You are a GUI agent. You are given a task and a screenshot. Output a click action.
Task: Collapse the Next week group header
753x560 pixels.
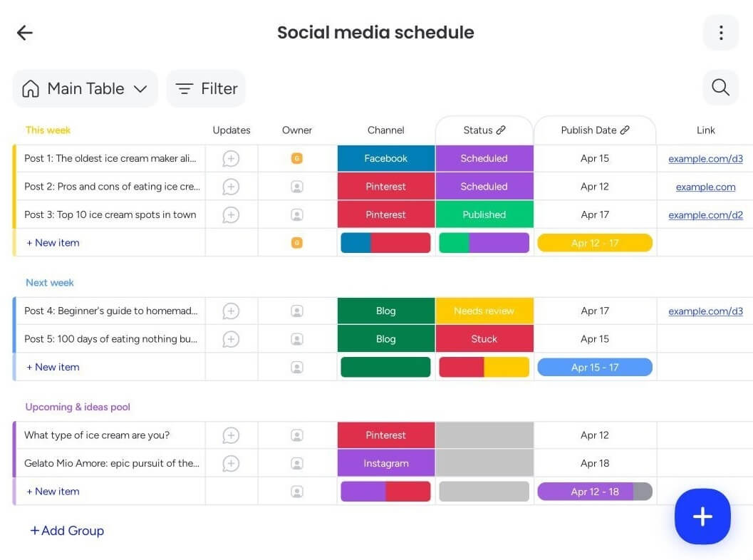(x=50, y=283)
